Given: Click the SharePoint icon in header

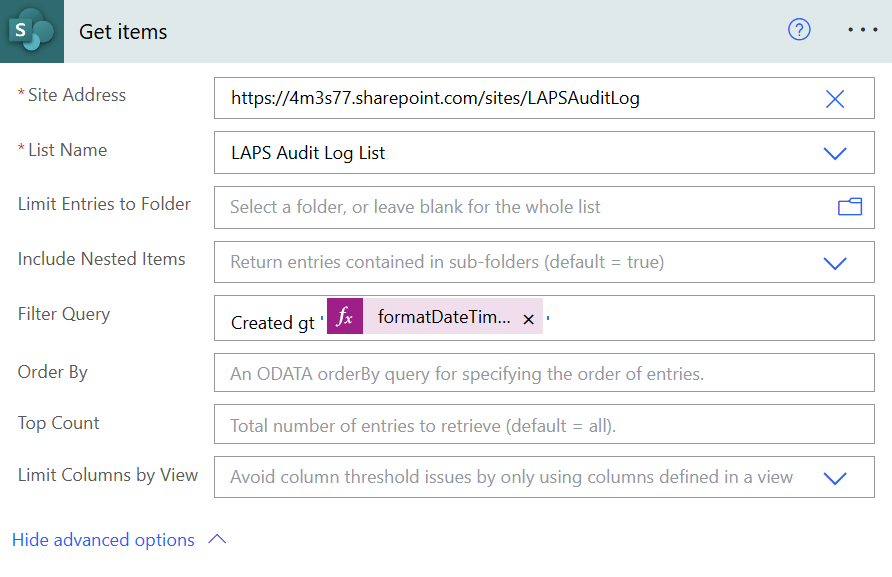Looking at the screenshot, I should [x=31, y=31].
